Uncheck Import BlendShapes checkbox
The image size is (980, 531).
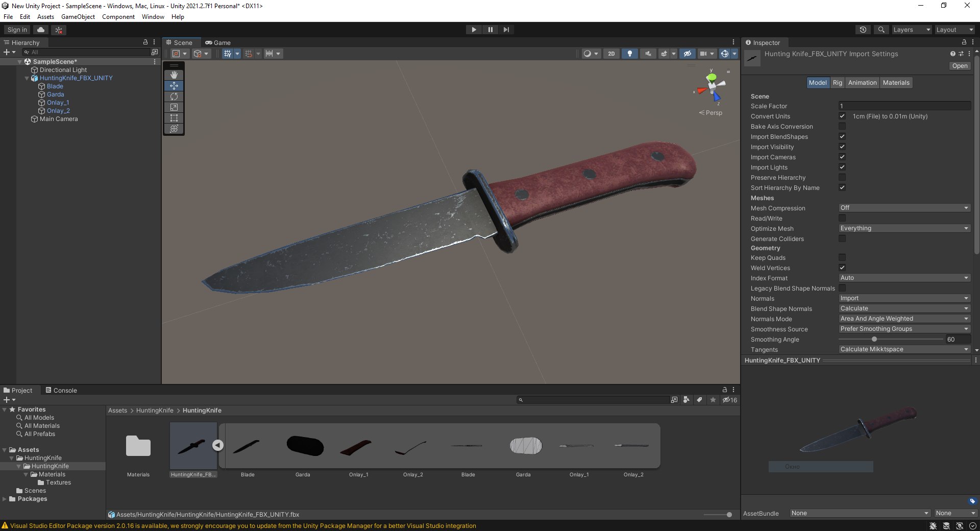(x=842, y=136)
